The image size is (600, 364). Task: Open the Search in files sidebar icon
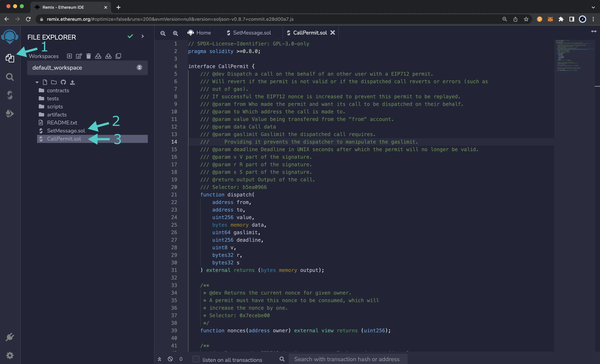[x=10, y=77]
